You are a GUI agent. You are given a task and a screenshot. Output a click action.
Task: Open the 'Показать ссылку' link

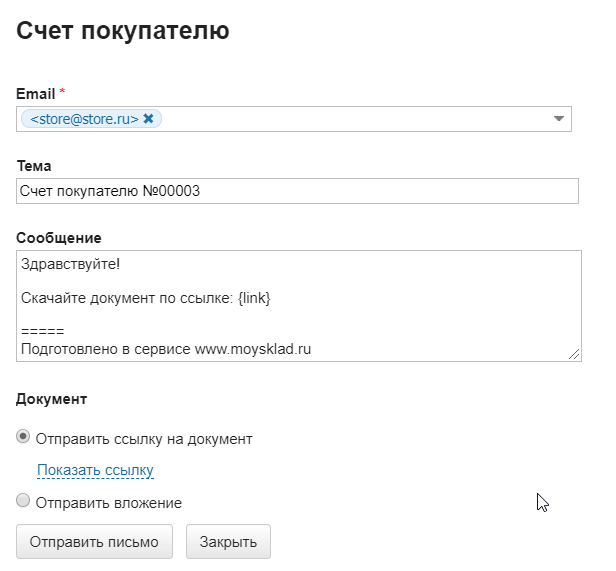(95, 470)
